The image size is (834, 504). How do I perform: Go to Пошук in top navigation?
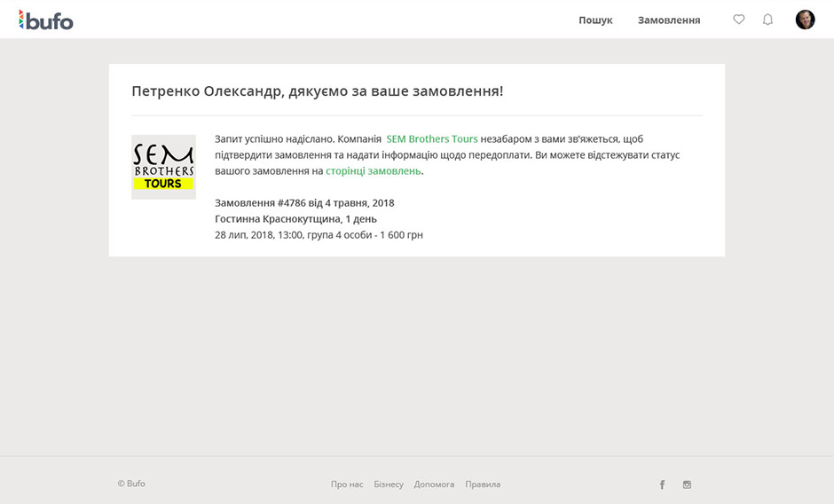[595, 20]
